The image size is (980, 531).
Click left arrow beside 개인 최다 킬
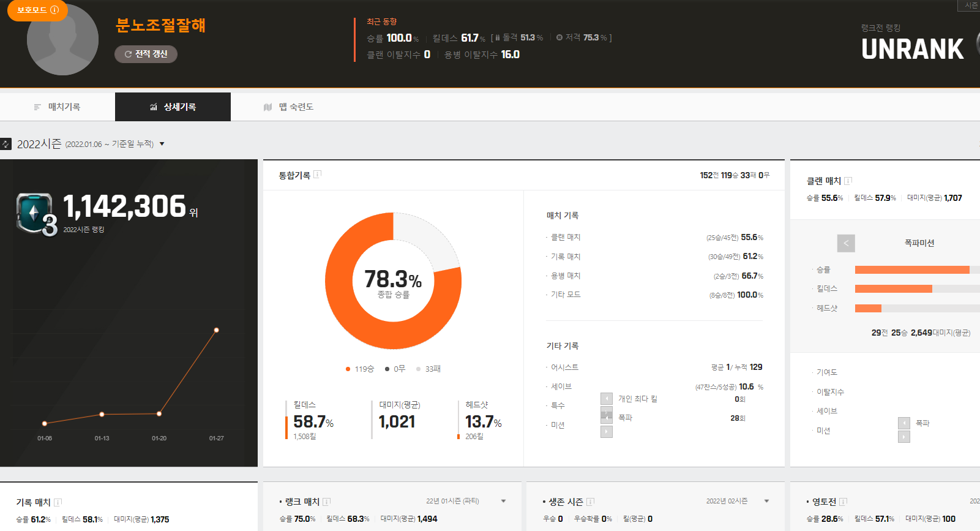point(607,399)
